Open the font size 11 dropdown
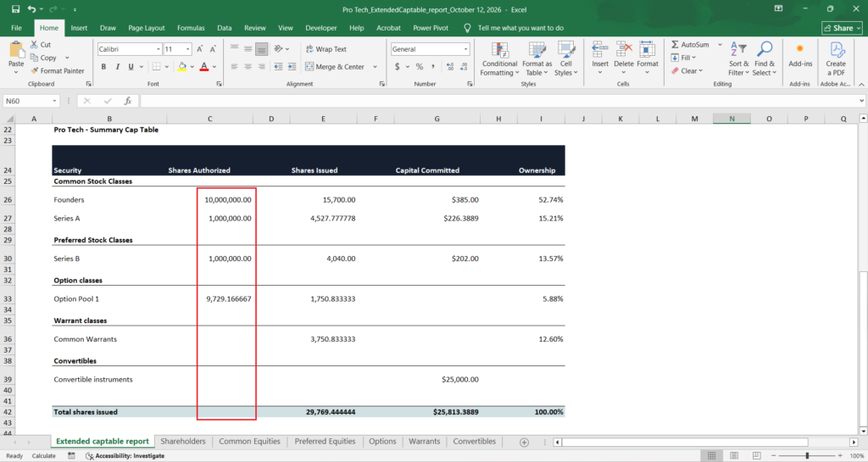Screen dimensions: 868x462 coord(187,49)
